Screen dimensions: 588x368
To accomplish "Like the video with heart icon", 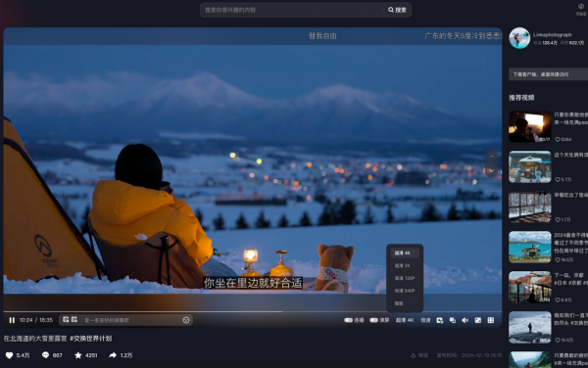I will [10, 355].
